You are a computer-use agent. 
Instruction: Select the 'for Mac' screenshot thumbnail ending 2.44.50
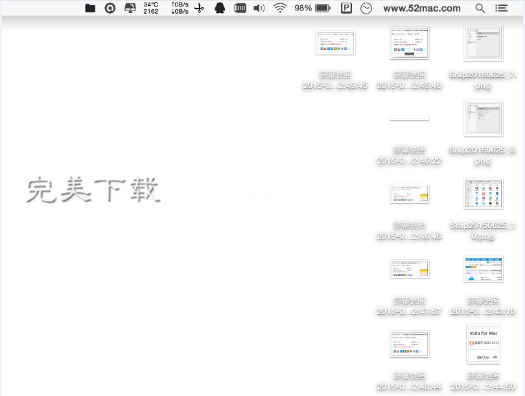coord(483,344)
